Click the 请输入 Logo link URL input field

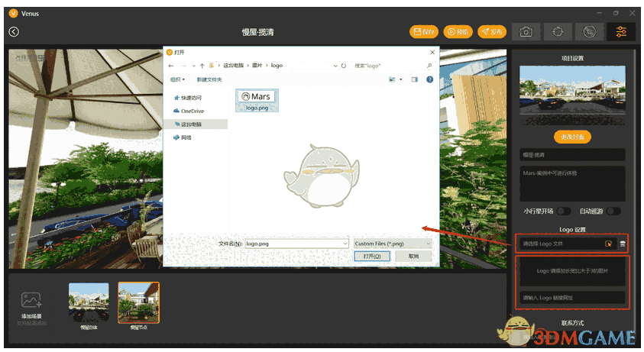click(x=572, y=297)
